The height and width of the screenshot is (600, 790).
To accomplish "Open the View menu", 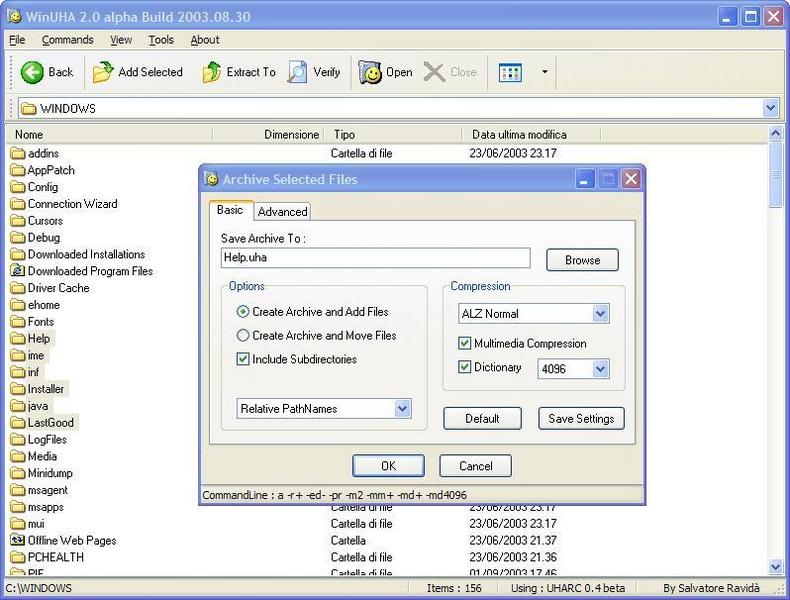I will (x=121, y=40).
